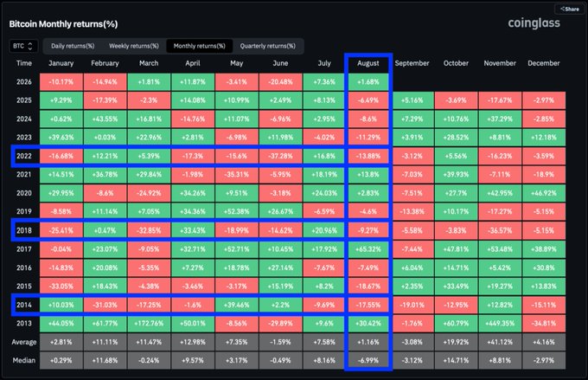Screen dimensions: 588x380
Task: Click the October column header
Action: click(456, 63)
